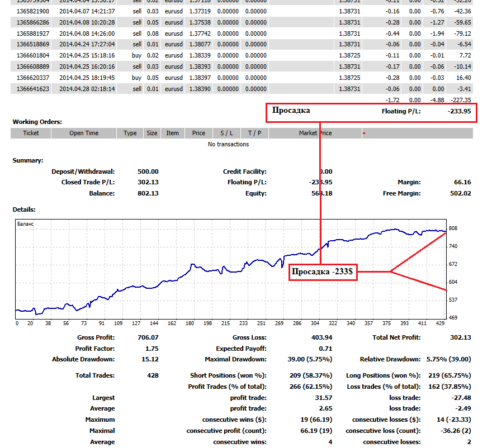This screenshot has height=448, width=492.
Task: Select open price 1.38339
Action: tap(200, 55)
